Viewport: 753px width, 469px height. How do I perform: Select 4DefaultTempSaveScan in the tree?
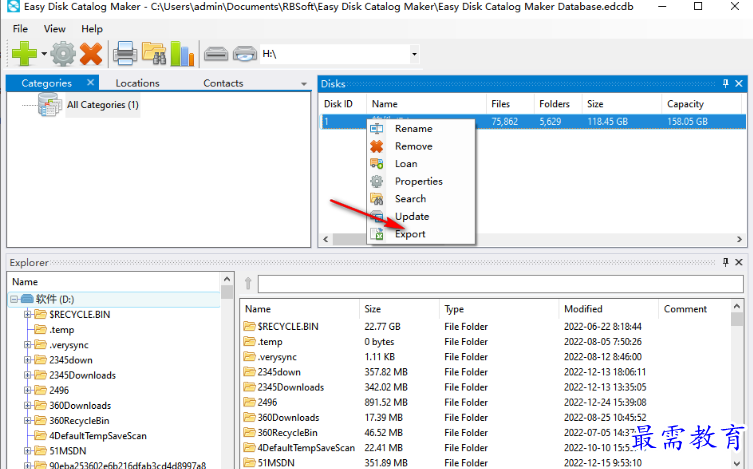point(97,436)
